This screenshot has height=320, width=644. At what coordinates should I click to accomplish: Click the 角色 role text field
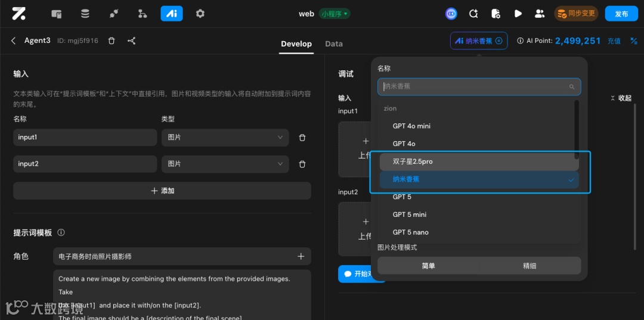tap(182, 256)
